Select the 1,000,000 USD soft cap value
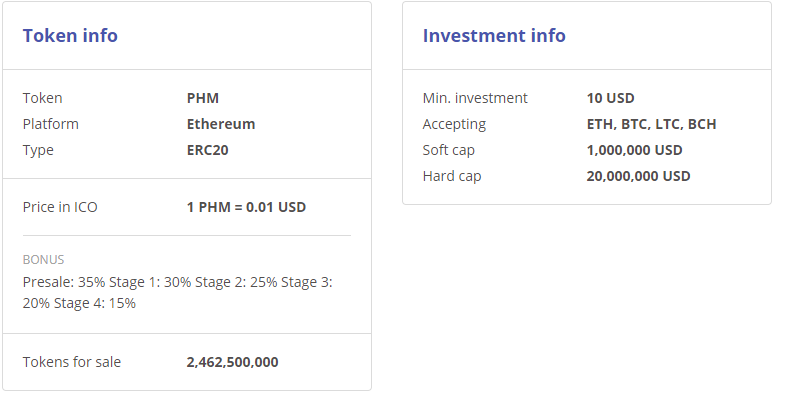 click(634, 150)
